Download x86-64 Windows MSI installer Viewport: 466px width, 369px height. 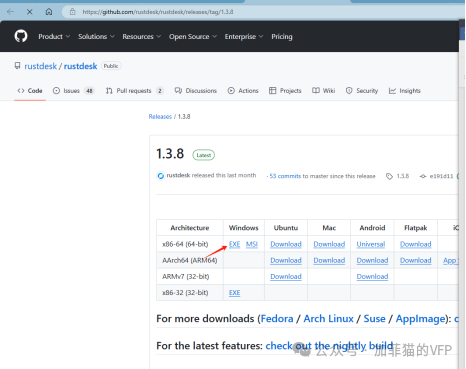click(x=252, y=244)
